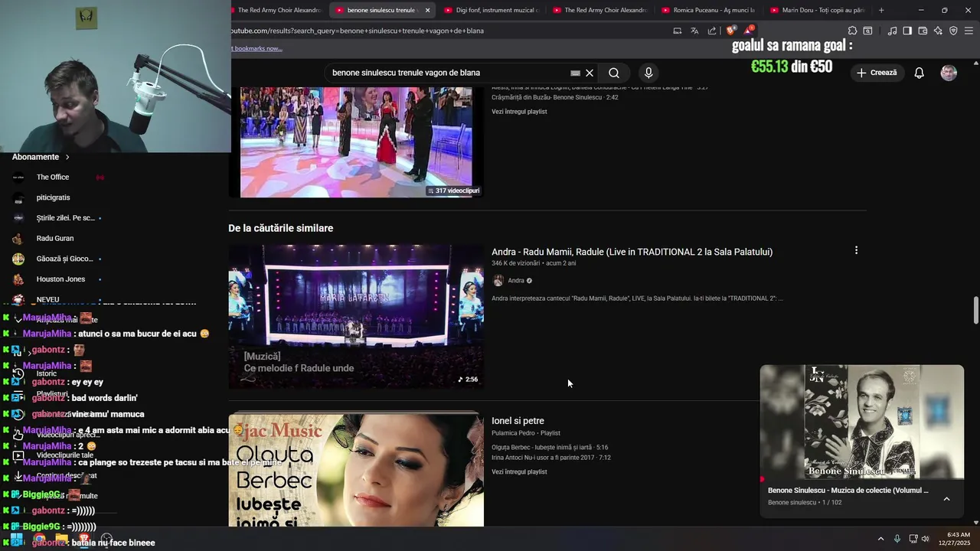980x551 pixels.
Task: Expand the Abonamente section chevron
Action: tap(67, 157)
